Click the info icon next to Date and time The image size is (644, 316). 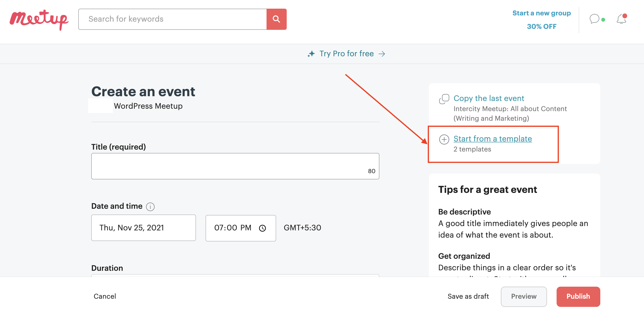(150, 207)
